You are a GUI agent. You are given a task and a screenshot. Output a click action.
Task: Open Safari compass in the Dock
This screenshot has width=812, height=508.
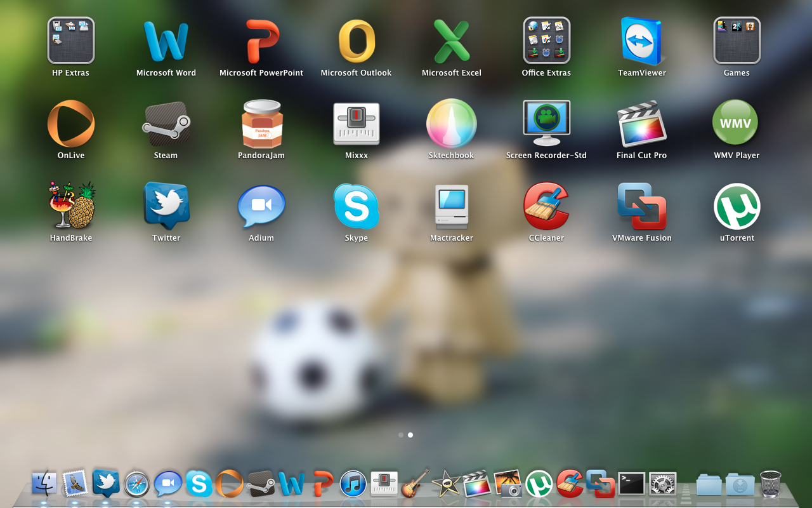pyautogui.click(x=137, y=484)
